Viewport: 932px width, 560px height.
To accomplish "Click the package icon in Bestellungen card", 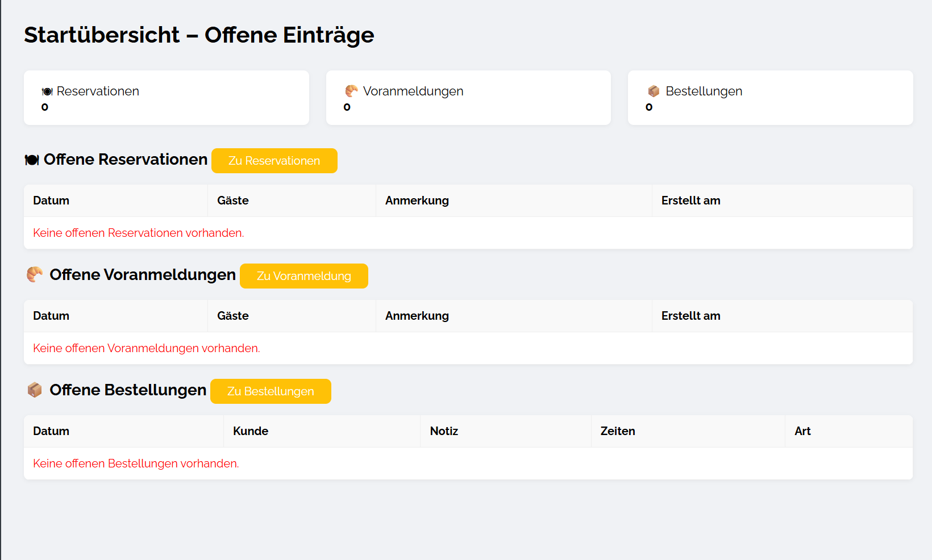I will pos(654,91).
